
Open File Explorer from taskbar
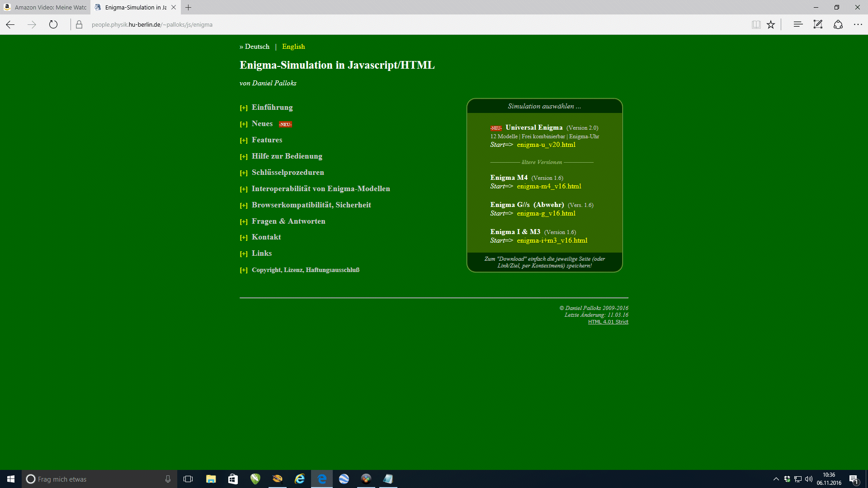[211, 479]
